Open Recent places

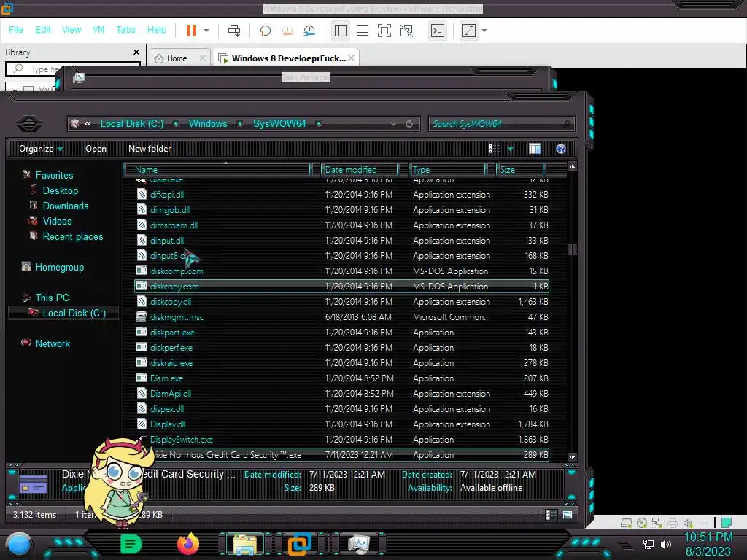72,236
